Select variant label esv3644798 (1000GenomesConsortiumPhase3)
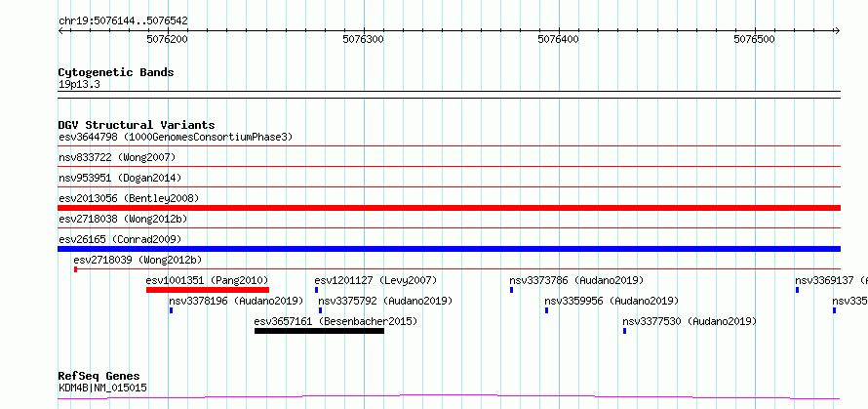The height and width of the screenshot is (409, 868). [x=176, y=137]
